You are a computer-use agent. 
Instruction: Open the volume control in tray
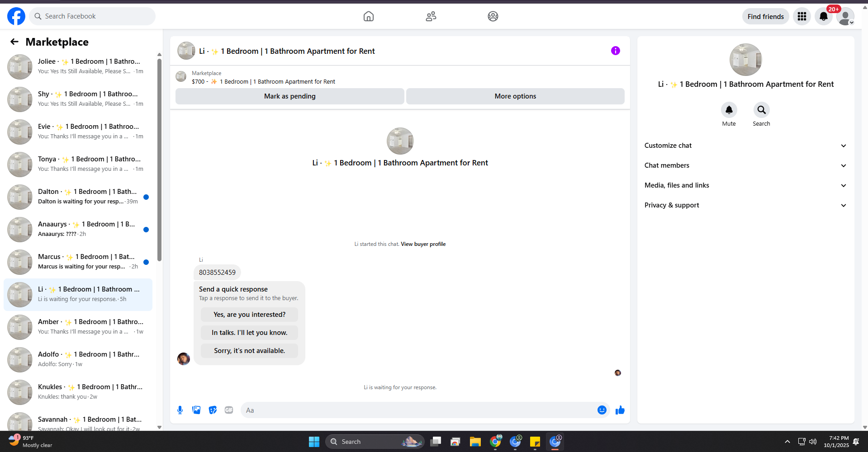point(813,442)
